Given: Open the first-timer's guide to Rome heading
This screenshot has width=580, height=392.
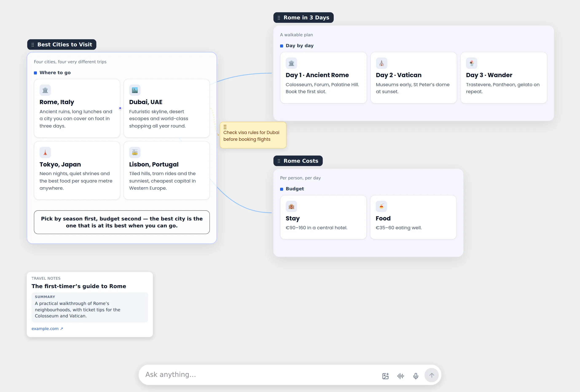Looking at the screenshot, I should tap(79, 286).
